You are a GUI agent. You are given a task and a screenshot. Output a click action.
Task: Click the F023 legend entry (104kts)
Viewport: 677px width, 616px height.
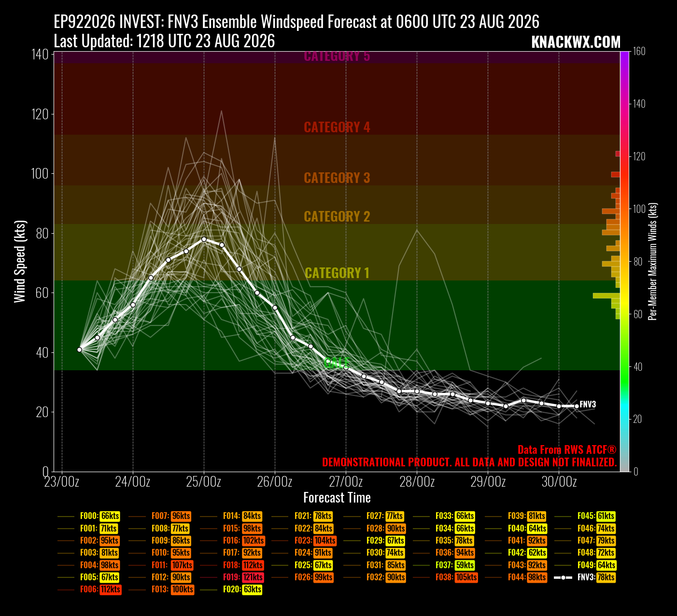[304, 541]
